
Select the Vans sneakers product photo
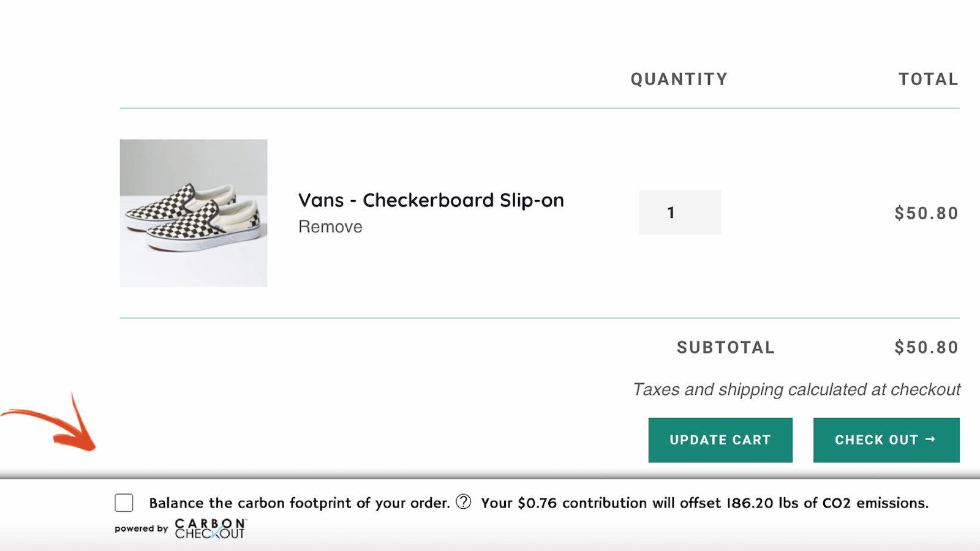[193, 212]
